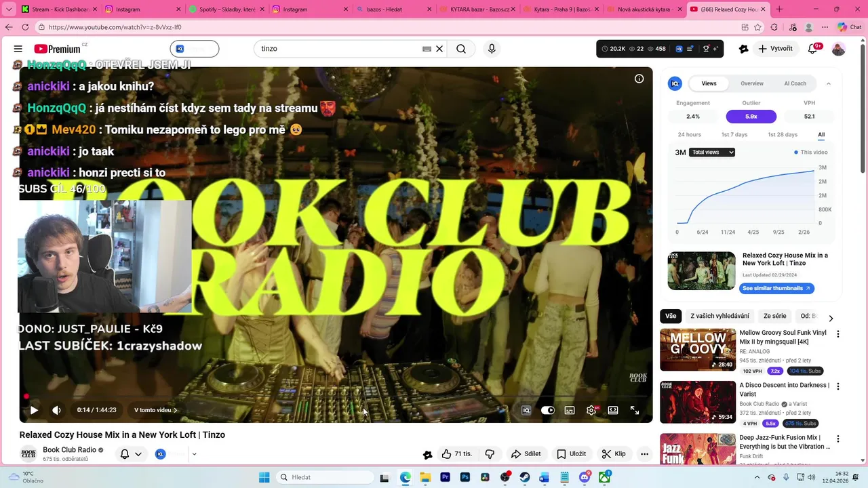Switch to theater mode

point(613,410)
